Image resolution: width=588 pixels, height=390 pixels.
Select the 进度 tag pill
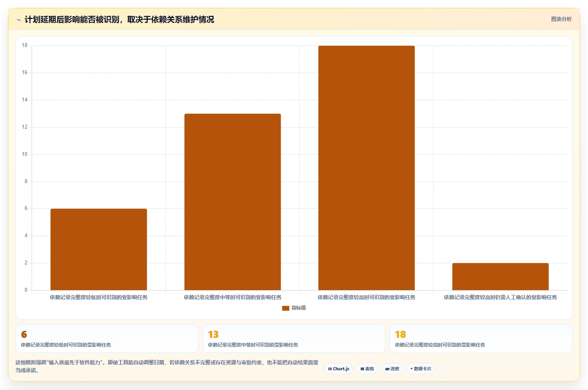pyautogui.click(x=392, y=369)
